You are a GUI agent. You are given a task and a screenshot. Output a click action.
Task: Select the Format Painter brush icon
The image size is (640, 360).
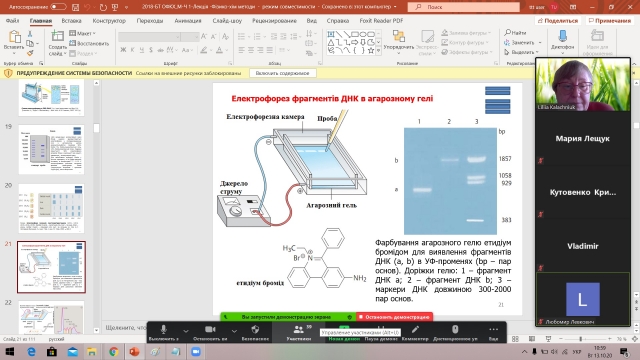click(30, 53)
